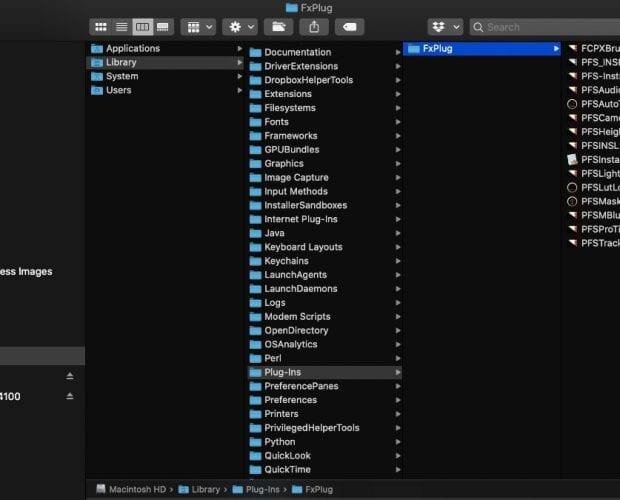
Task: Expand the Users folder arrow
Action: click(240, 90)
